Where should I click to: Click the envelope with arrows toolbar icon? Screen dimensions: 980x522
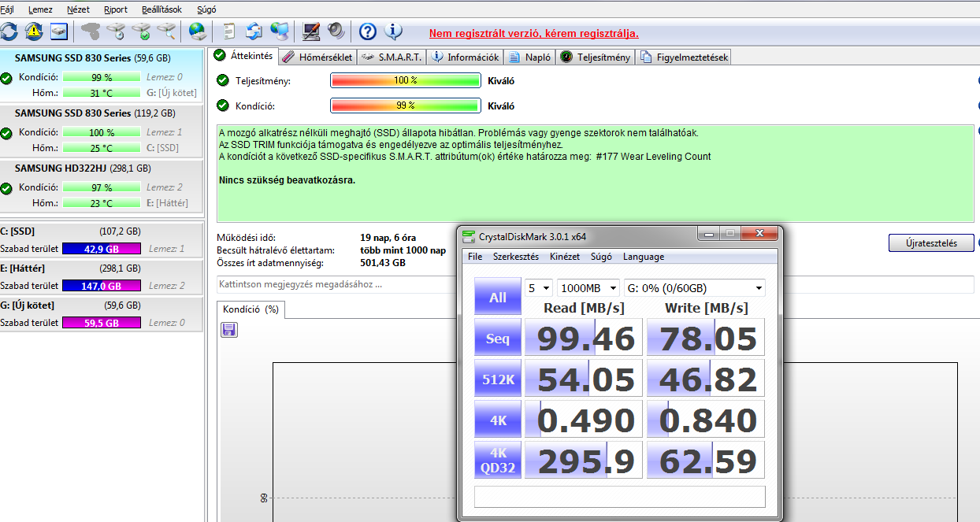click(254, 31)
